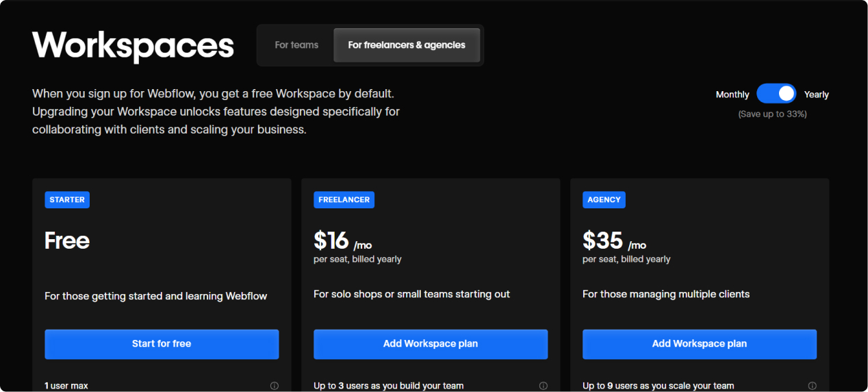Click the Yearly billing label
Screen dimensions: 868x392
click(817, 95)
